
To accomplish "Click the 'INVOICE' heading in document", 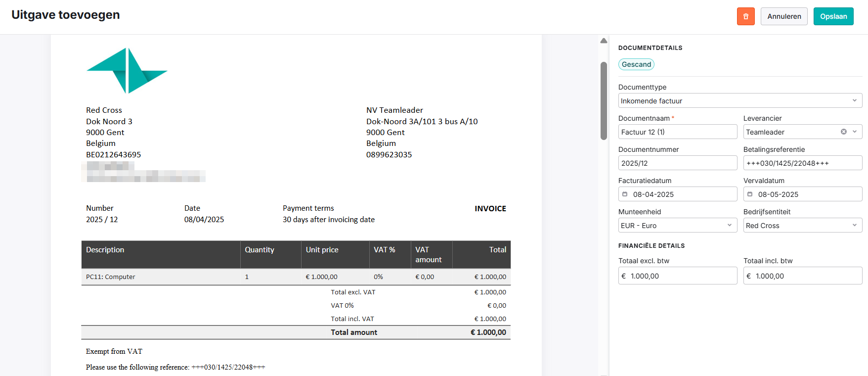I will tap(490, 209).
